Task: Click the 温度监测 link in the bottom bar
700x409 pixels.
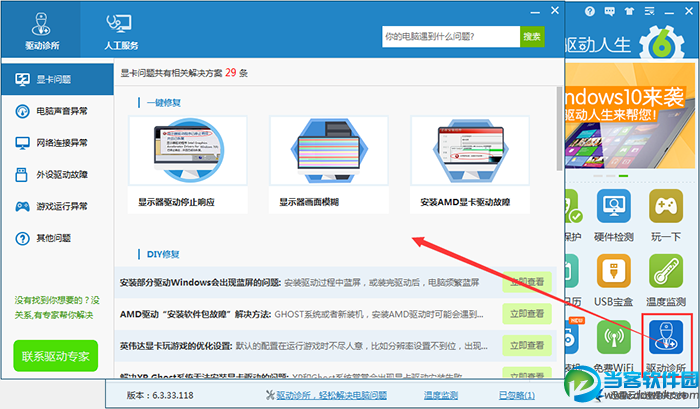Action: tap(441, 395)
